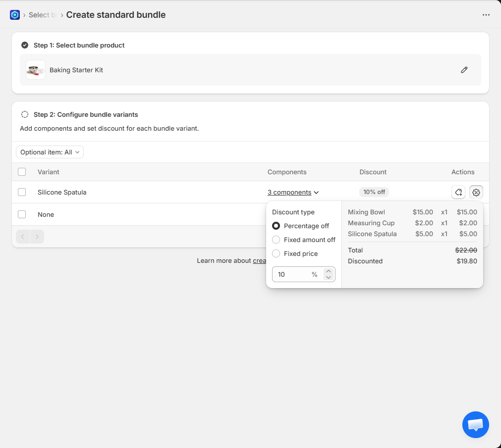
Task: Click the discount value input field
Action: coord(292,274)
